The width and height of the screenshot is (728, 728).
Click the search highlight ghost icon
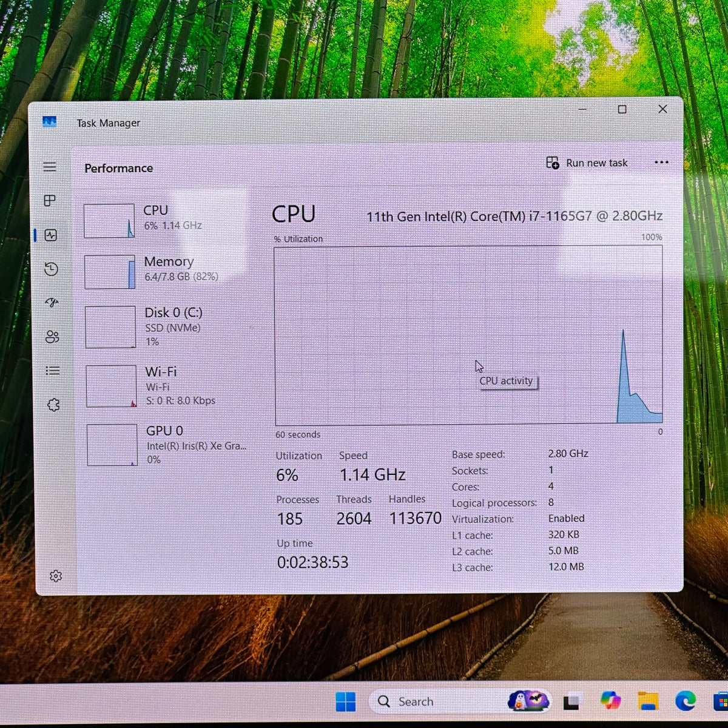pos(528,701)
